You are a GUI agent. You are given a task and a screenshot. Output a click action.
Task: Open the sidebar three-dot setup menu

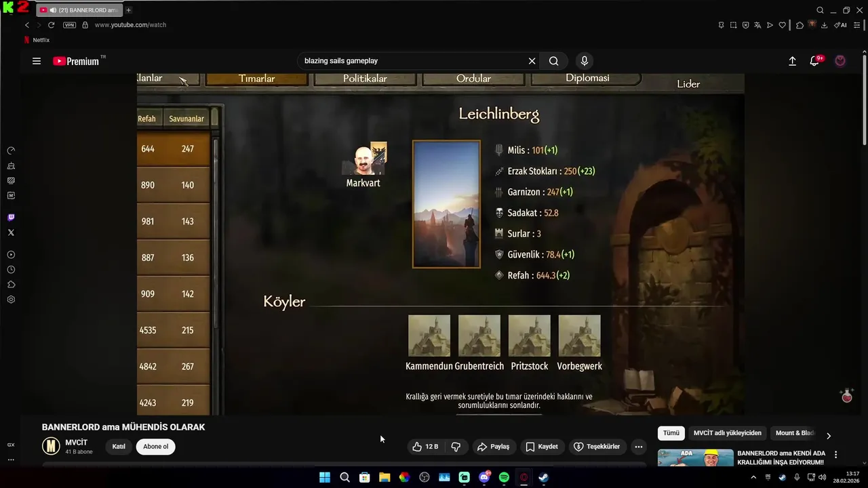[11, 460]
